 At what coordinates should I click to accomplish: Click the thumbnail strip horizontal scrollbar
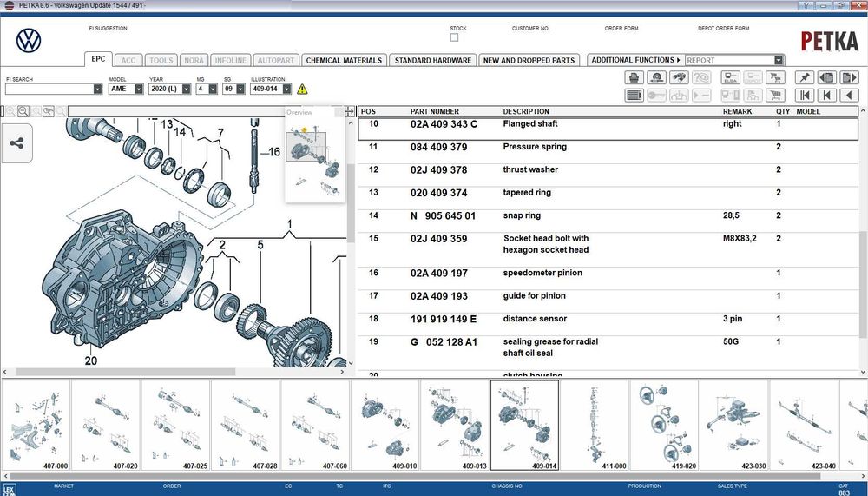coord(434,476)
